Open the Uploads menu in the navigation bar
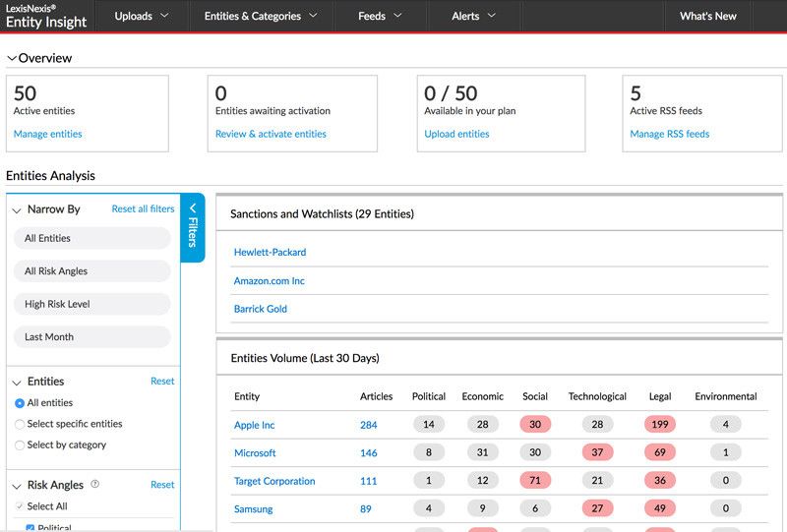 (x=142, y=16)
